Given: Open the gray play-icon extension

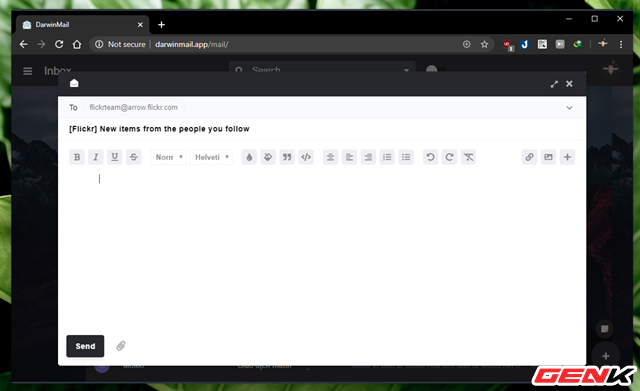Looking at the screenshot, I should tap(560, 44).
